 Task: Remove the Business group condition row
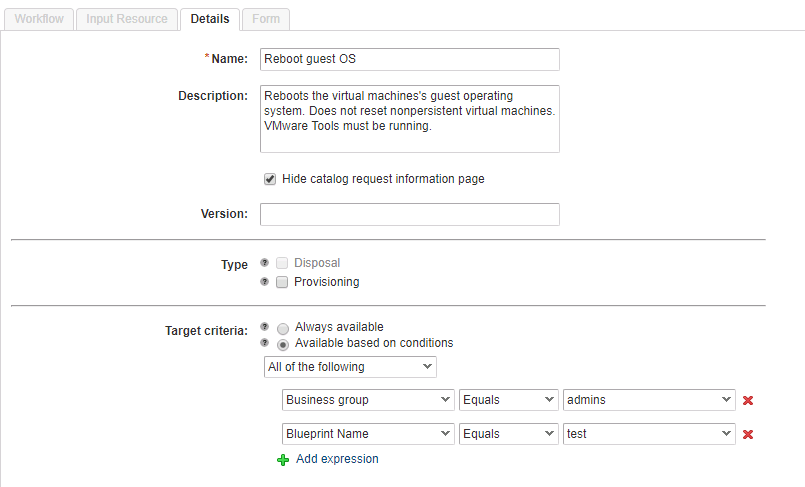[747, 400]
